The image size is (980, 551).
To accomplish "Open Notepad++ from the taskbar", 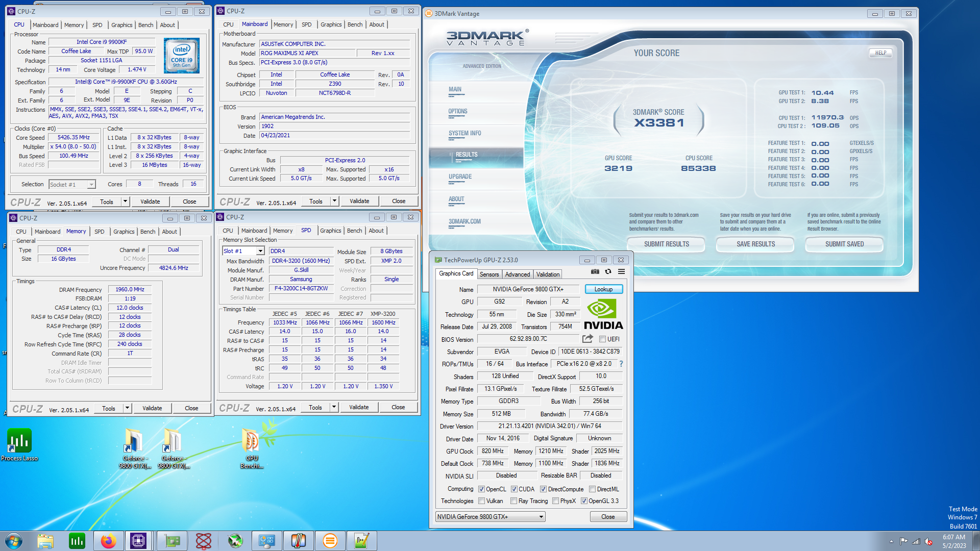I will coord(362,541).
